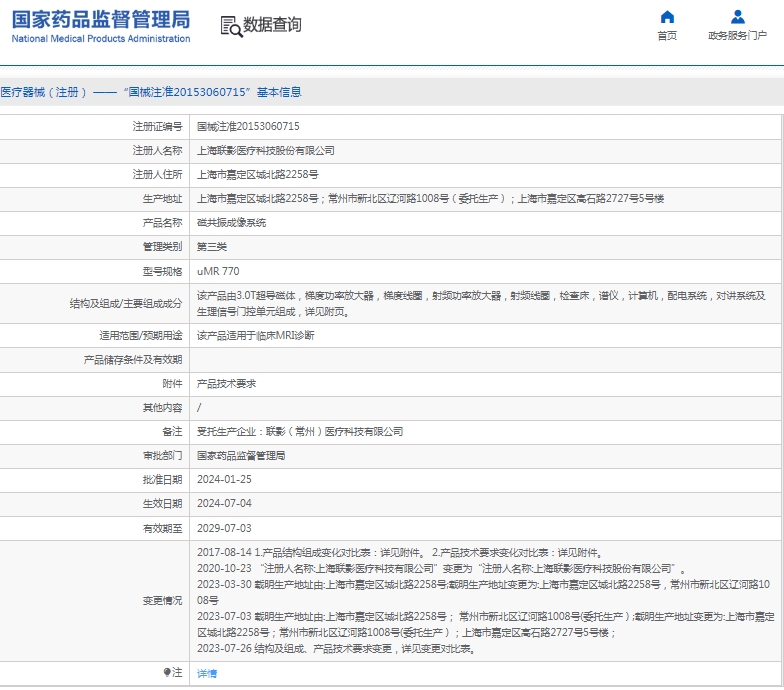The height and width of the screenshot is (690, 784).
Task: Click the 政务服务门户 text link
Action: click(x=738, y=36)
